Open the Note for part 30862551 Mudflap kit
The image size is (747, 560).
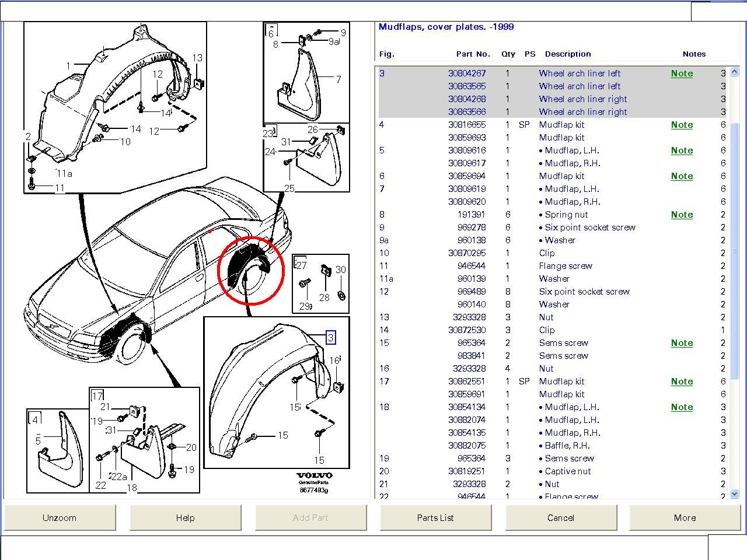[x=682, y=381]
